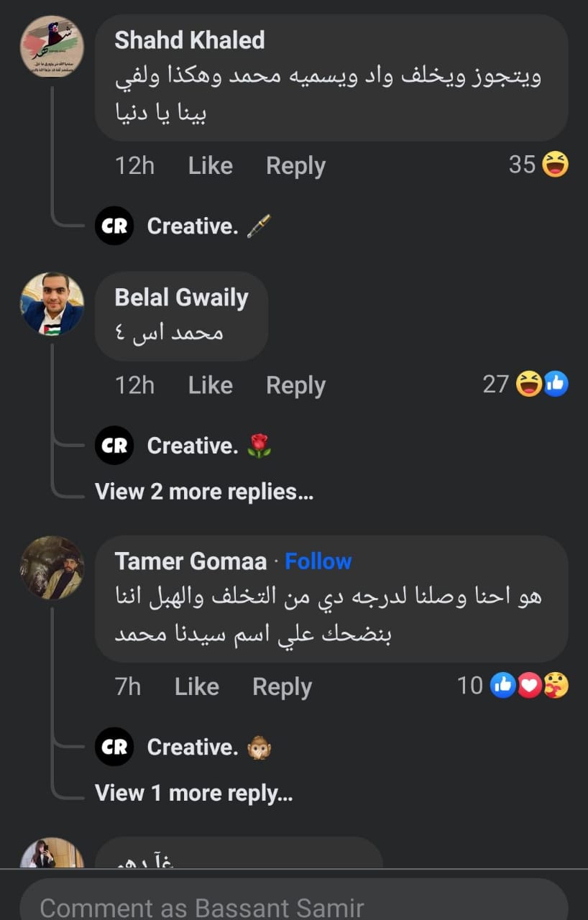Like Tamer Gomaa's comment
588x920 pixels.
[x=196, y=686]
